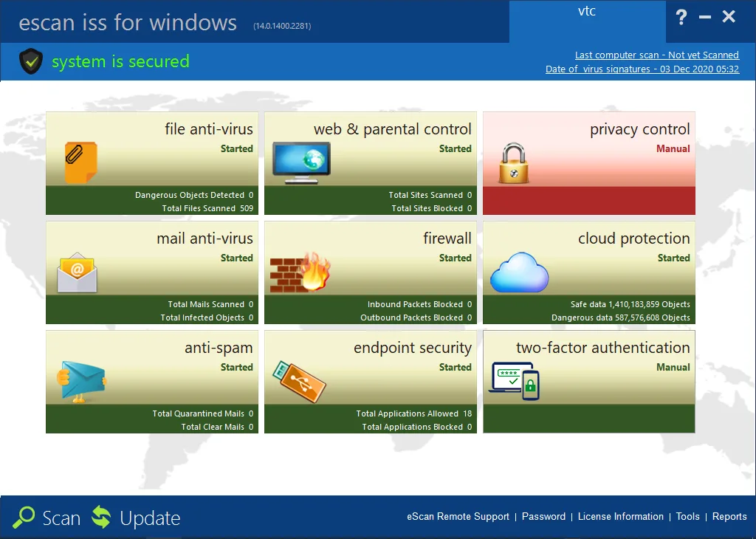Viewport: 756px width, 539px height.
Task: Click the endpoint security USB drive icon
Action: click(x=303, y=381)
